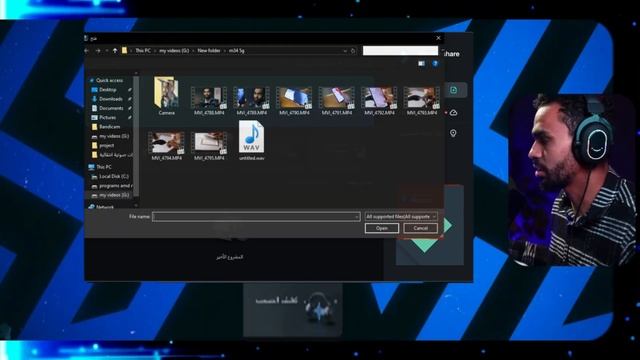Open the Help question mark icon
Viewport: 640px width, 360px height.
point(435,64)
